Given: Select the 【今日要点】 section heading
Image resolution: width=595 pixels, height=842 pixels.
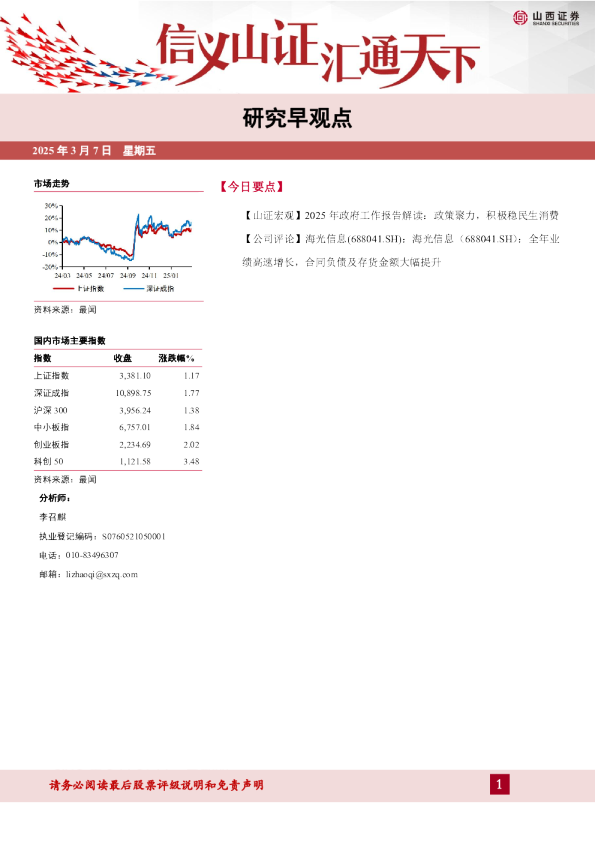Looking at the screenshot, I should point(251,187).
